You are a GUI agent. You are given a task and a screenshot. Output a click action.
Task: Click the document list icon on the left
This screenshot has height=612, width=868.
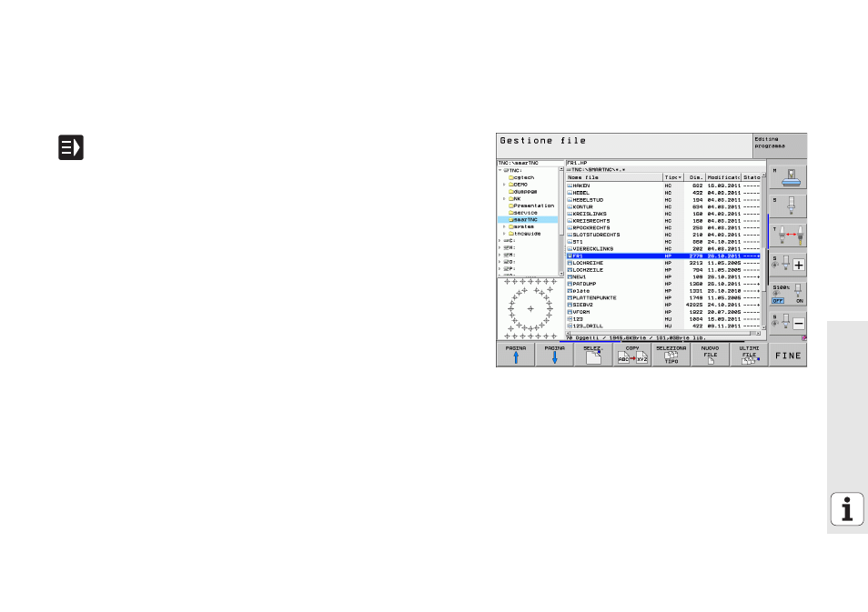71,147
